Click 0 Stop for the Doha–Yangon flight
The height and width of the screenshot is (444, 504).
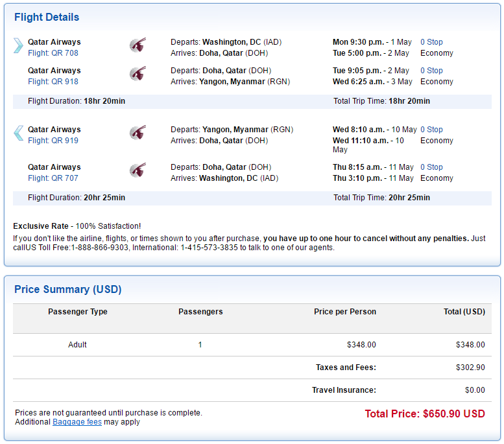[x=431, y=71]
